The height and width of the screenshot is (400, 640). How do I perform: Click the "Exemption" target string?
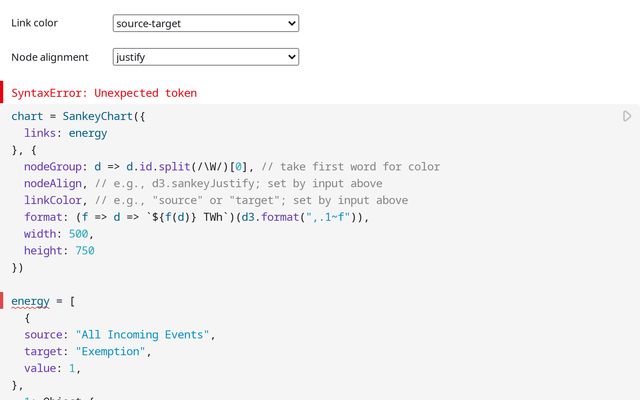[111, 351]
